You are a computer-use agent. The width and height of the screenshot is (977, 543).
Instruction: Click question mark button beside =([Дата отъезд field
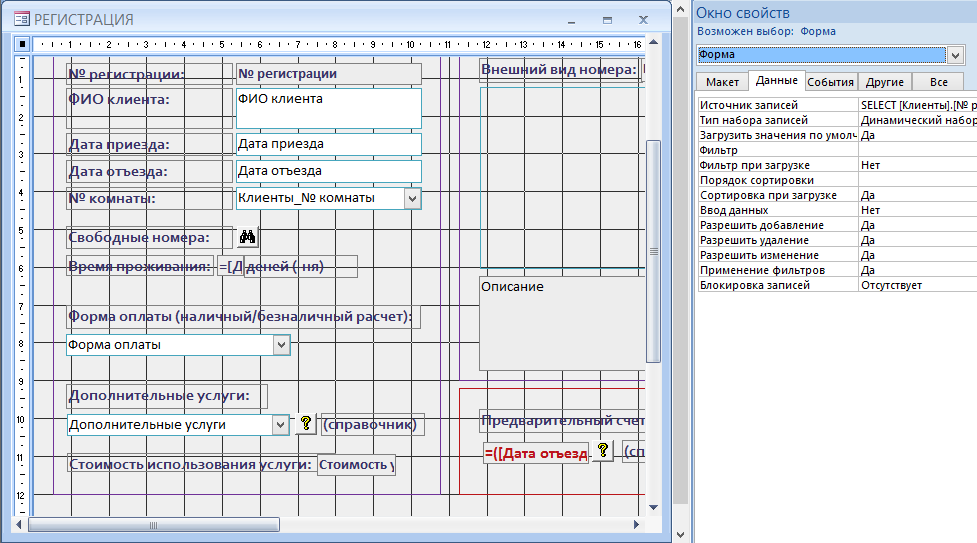click(x=603, y=451)
